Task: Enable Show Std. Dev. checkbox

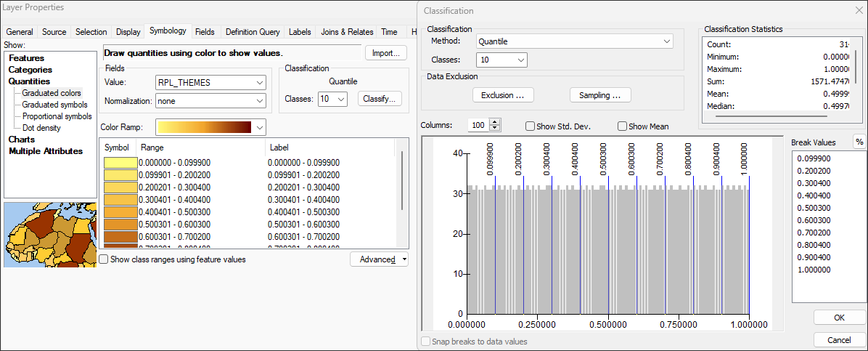Action: click(x=530, y=126)
